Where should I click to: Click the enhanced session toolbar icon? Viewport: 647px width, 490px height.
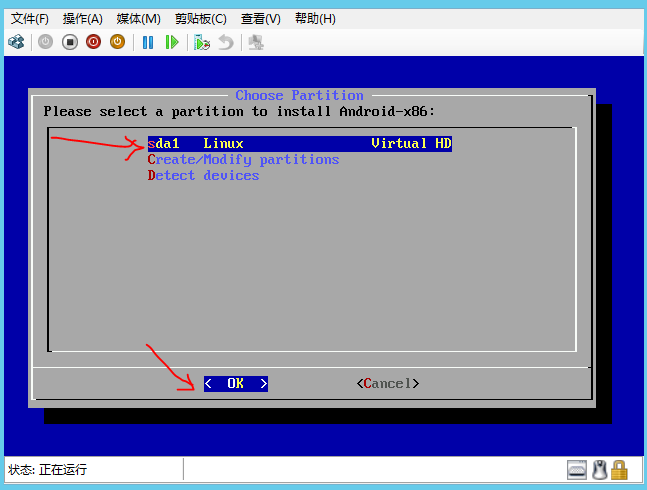point(256,42)
